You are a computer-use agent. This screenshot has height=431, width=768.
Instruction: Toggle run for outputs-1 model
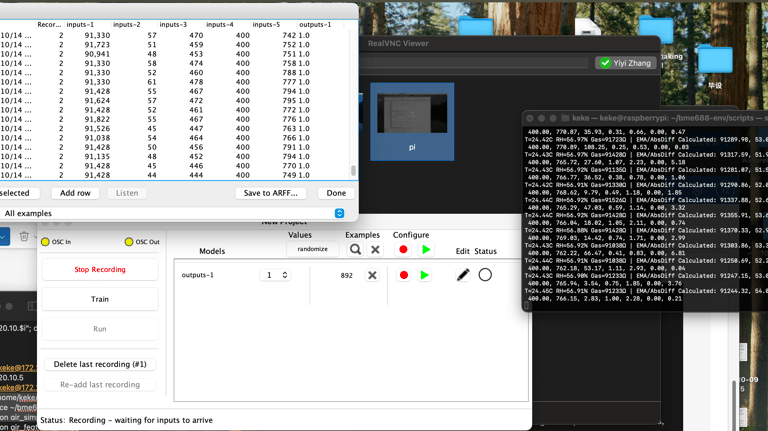pyautogui.click(x=425, y=275)
